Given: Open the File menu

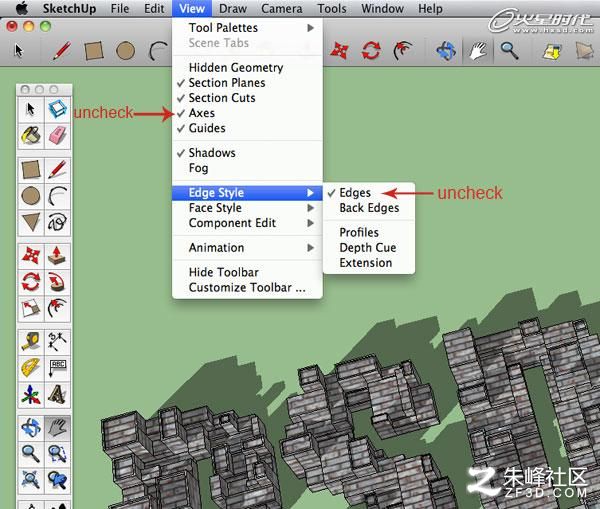Looking at the screenshot, I should (x=120, y=8).
